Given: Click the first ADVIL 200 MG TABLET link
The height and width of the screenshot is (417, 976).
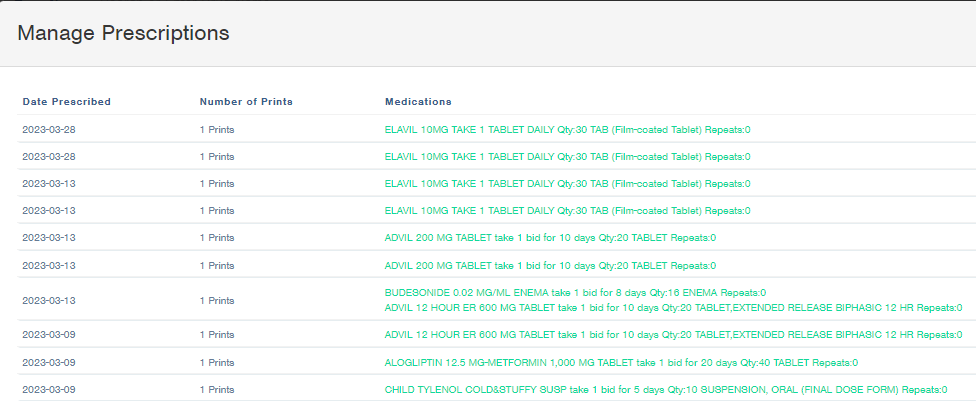Looking at the screenshot, I should [550, 238].
